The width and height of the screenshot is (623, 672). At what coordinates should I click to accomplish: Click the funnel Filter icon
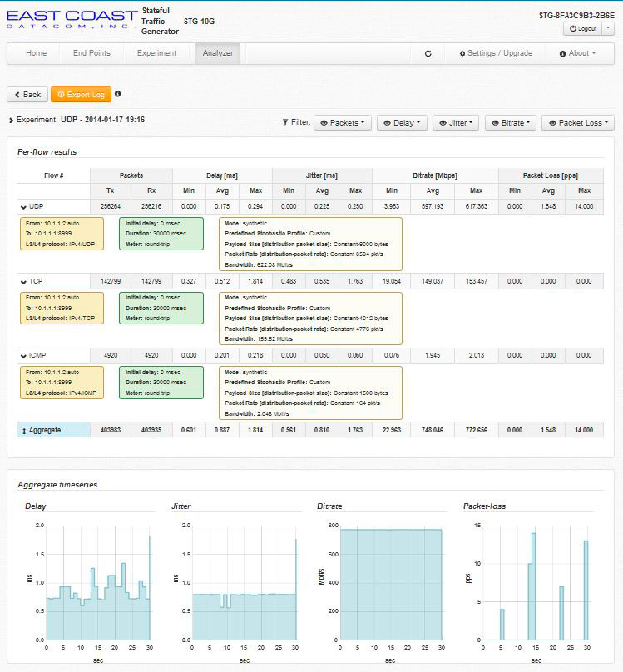(286, 122)
